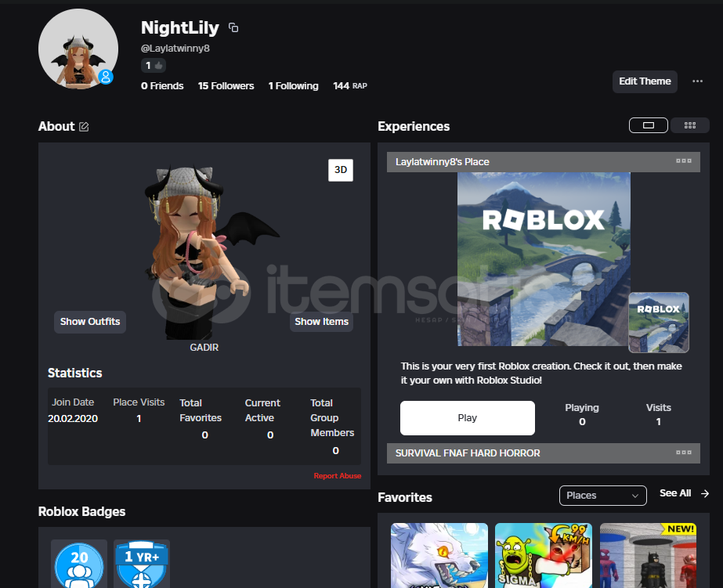Screen dimensions: 723x588
Task: Click the small Roblox place icon thumbnail
Action: click(x=659, y=323)
